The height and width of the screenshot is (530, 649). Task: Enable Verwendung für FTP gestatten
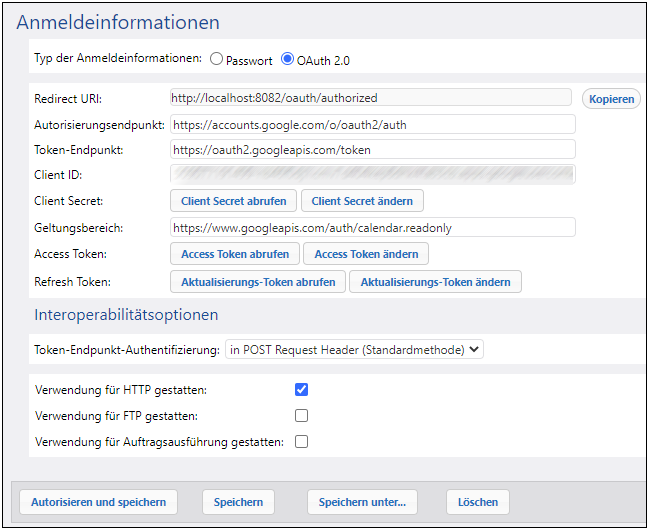(x=301, y=415)
